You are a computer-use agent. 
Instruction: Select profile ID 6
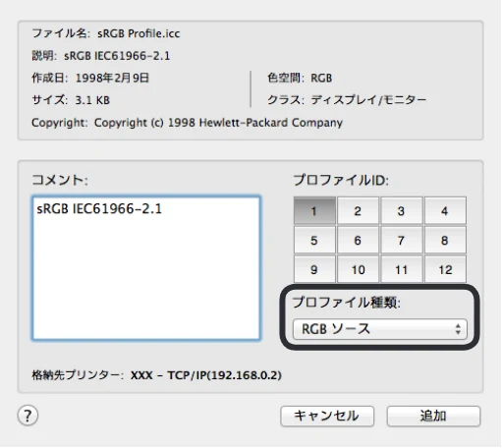click(x=358, y=241)
